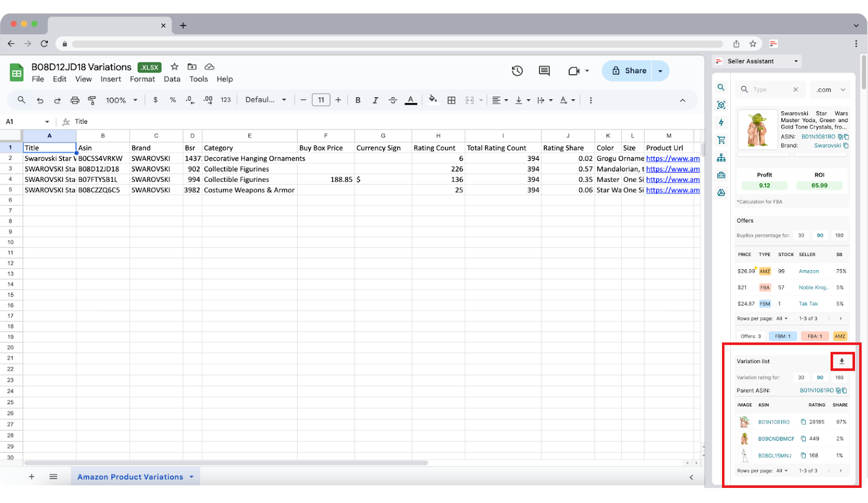Toggle the FBM: 1 offers filter chip
The width and height of the screenshot is (868, 503).
[783, 336]
